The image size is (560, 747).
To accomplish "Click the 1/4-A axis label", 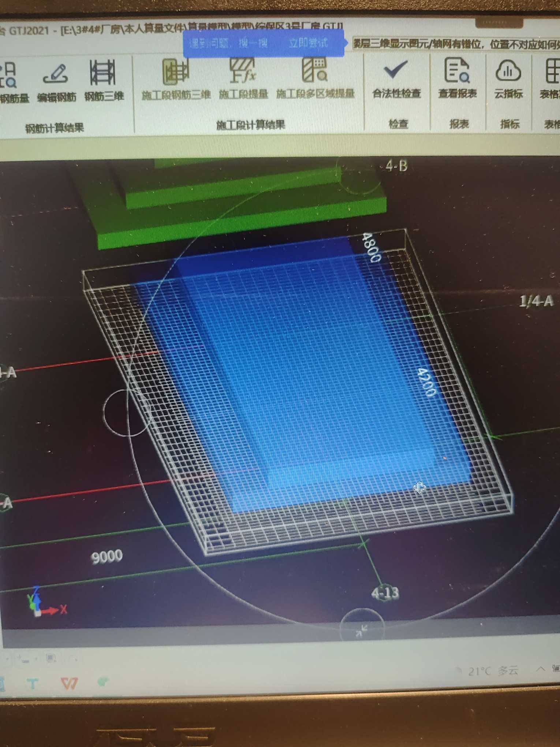I will (x=536, y=301).
